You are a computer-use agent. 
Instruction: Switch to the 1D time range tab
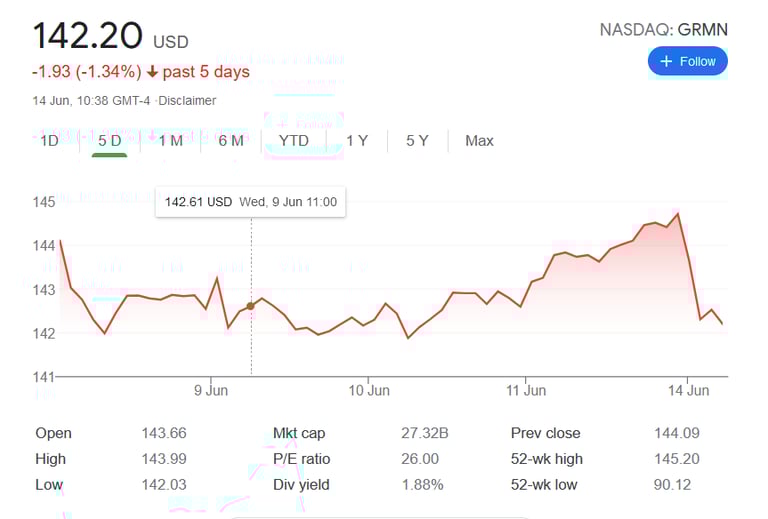click(49, 141)
